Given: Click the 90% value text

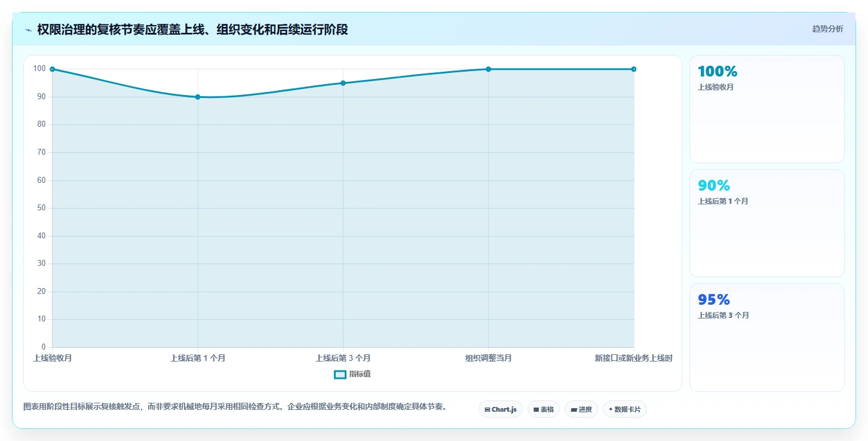Looking at the screenshot, I should (714, 186).
